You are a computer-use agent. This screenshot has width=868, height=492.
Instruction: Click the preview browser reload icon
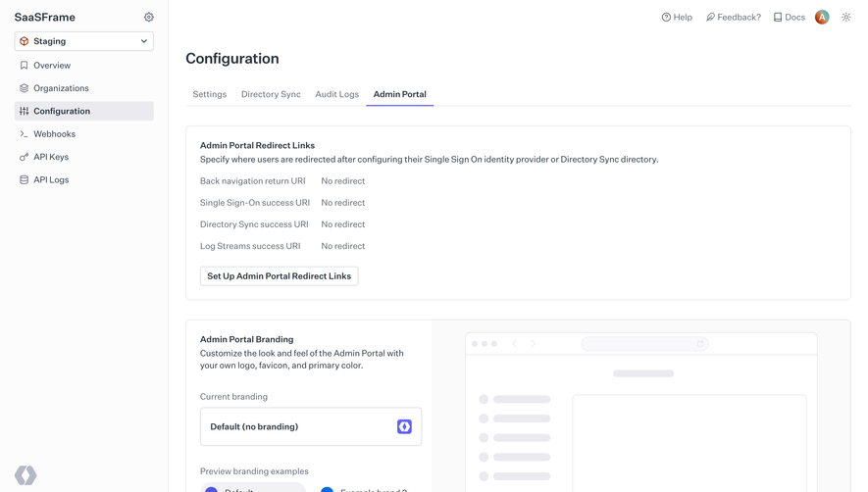tap(700, 344)
